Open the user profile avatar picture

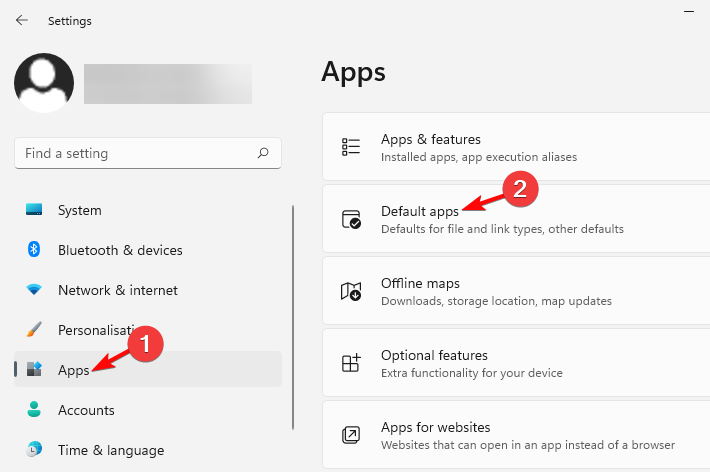click(x=44, y=83)
